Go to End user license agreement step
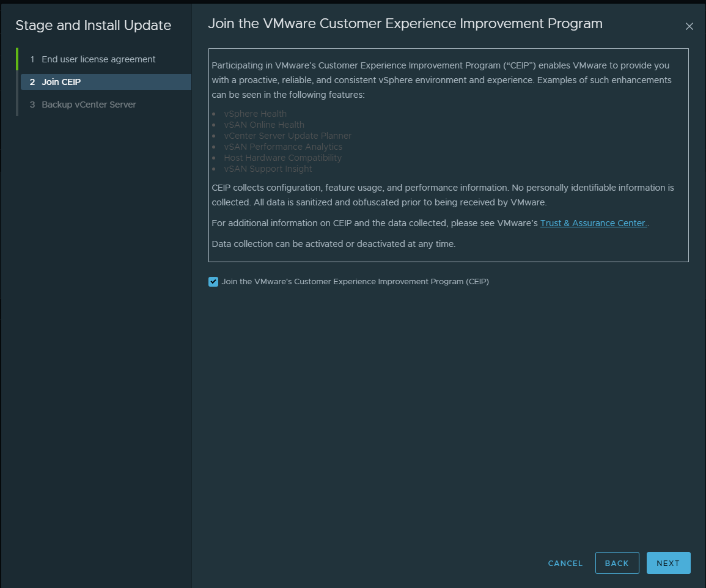Image resolution: width=706 pixels, height=588 pixels. (x=98, y=59)
